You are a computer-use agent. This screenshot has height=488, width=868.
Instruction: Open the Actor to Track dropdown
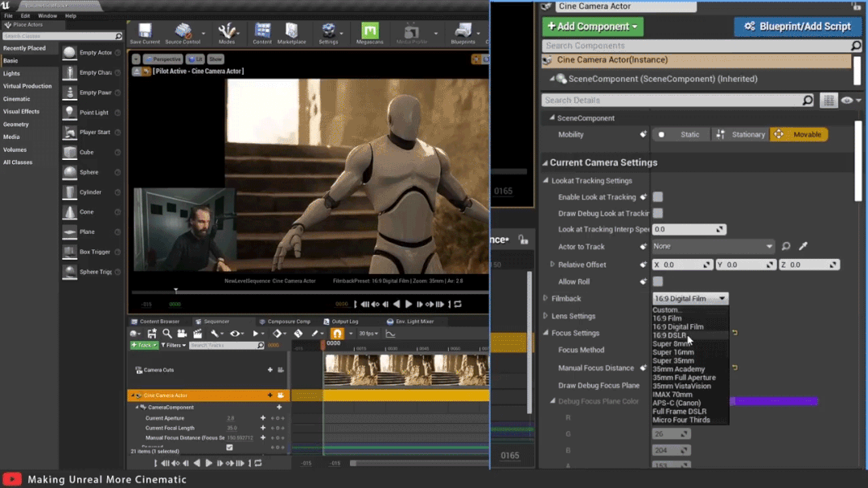pyautogui.click(x=713, y=246)
